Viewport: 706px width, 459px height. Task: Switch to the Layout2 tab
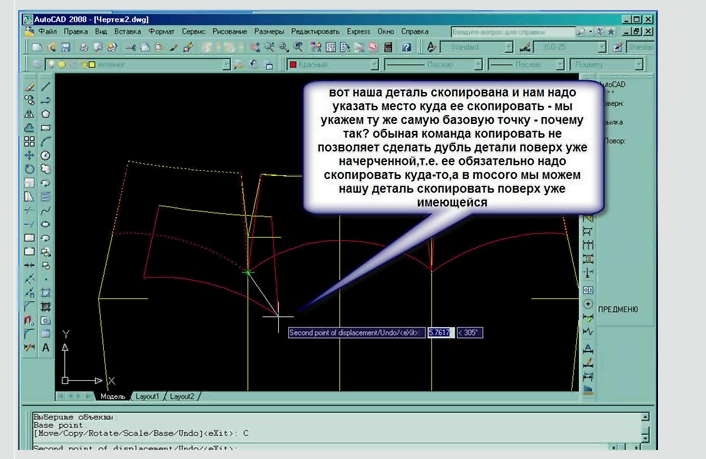tap(181, 396)
